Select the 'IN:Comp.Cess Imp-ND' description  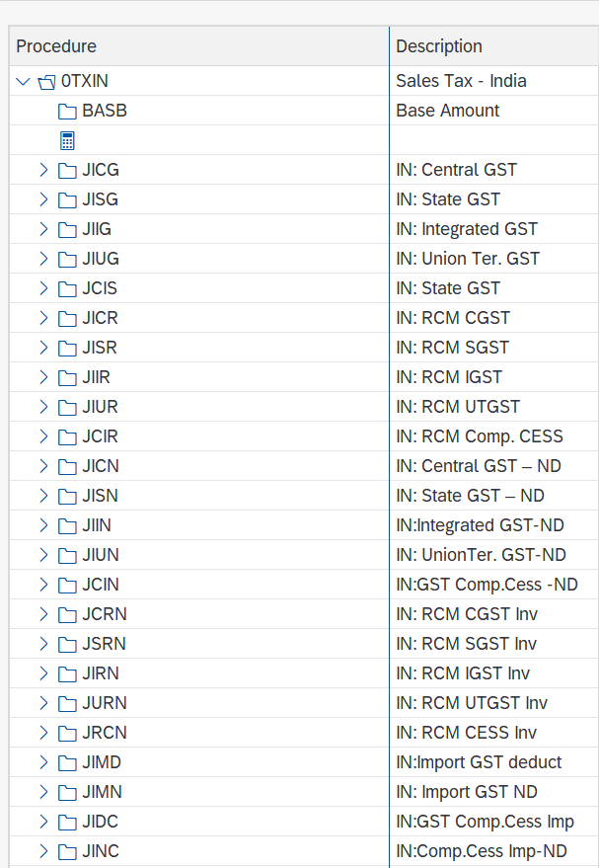(x=482, y=851)
